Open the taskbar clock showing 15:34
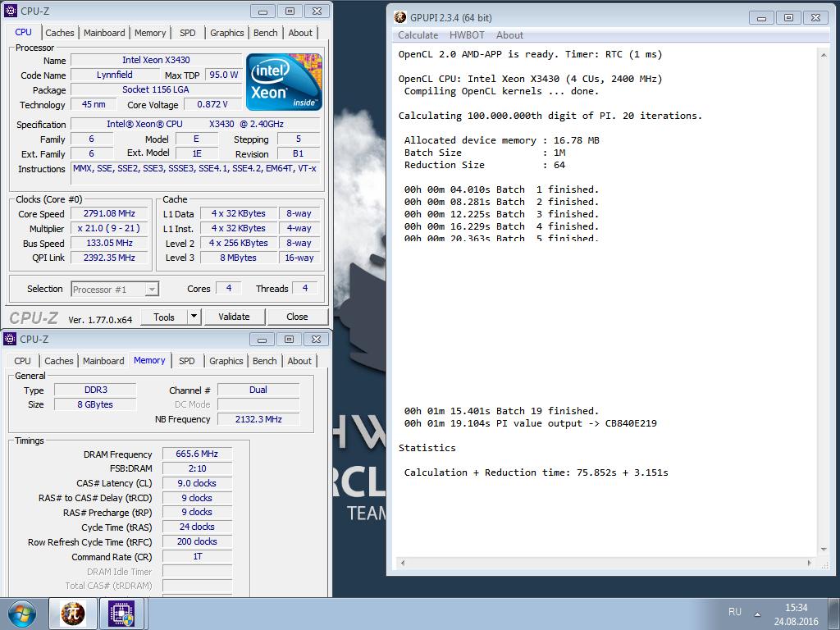This screenshot has height=630, width=840. (796, 614)
